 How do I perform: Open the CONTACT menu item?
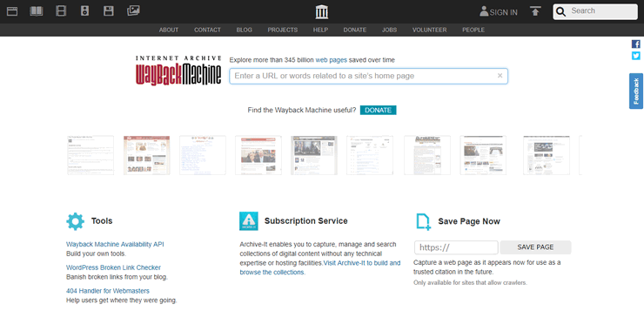tap(207, 30)
